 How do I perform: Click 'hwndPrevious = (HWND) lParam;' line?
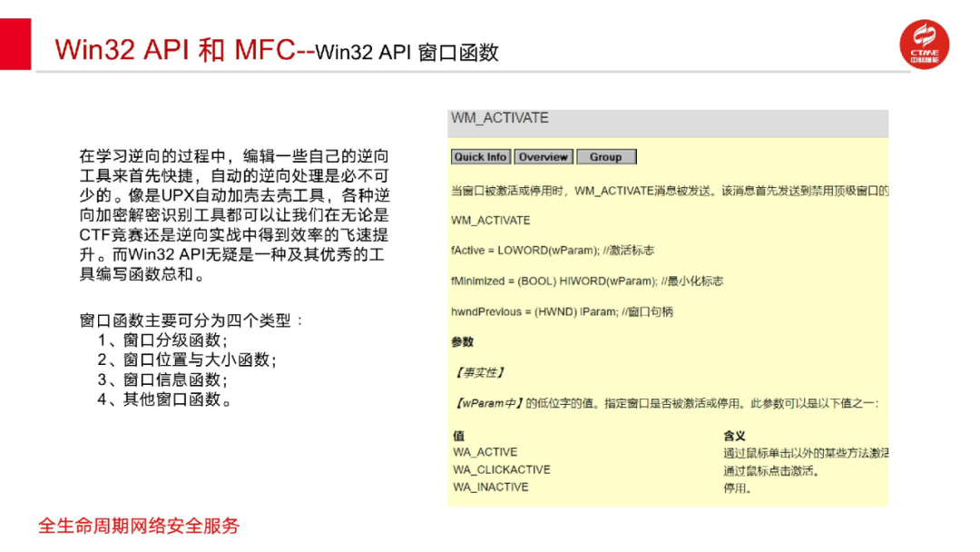(x=562, y=312)
